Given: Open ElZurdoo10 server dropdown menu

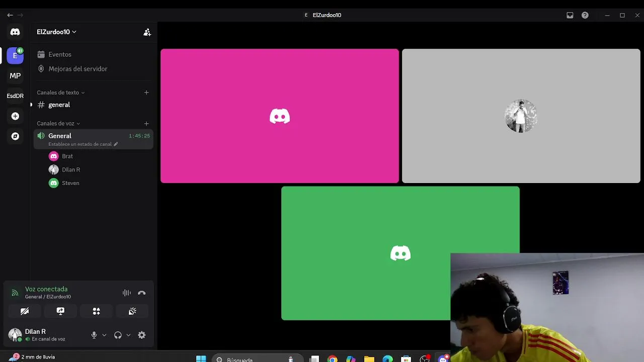Looking at the screenshot, I should pos(56,32).
